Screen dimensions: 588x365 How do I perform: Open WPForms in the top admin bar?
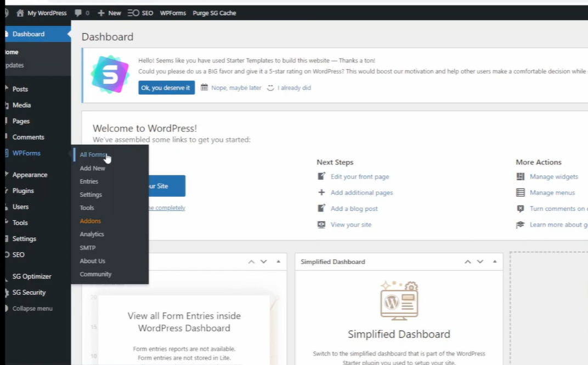point(173,13)
